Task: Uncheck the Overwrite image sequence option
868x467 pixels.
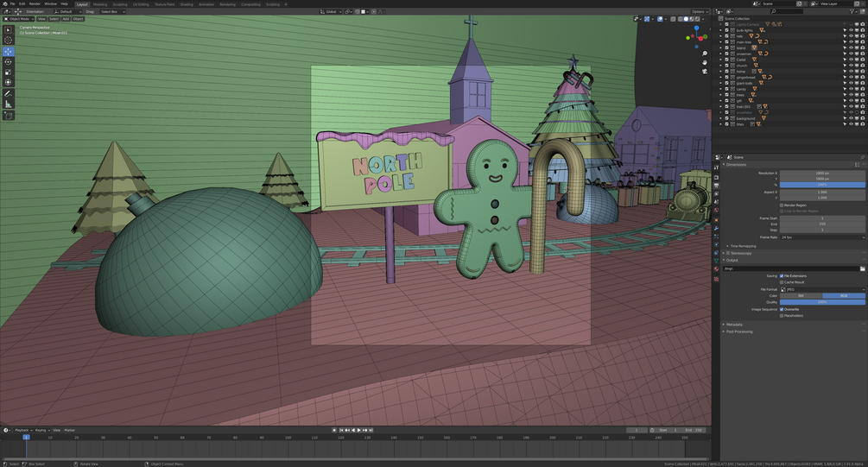Action: click(782, 309)
